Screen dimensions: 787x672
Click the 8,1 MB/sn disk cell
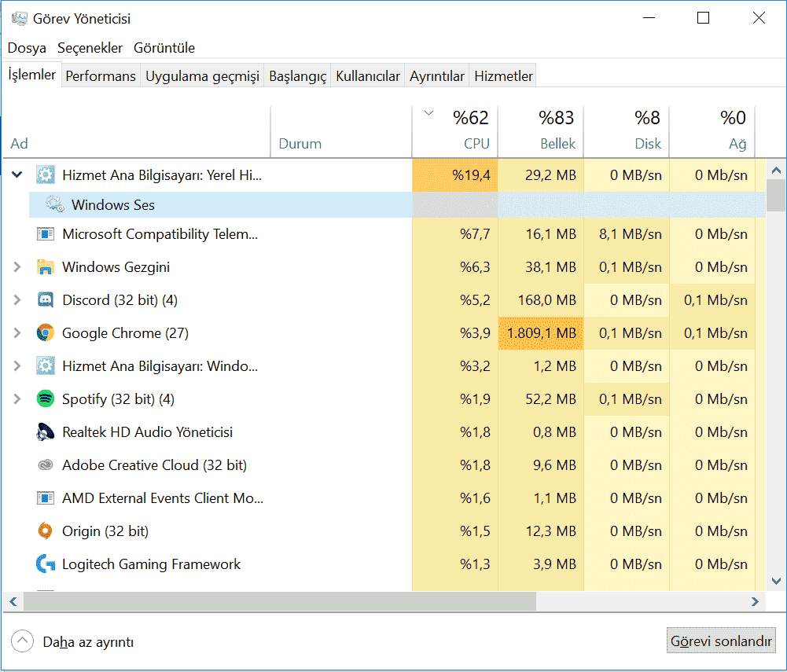tap(627, 234)
